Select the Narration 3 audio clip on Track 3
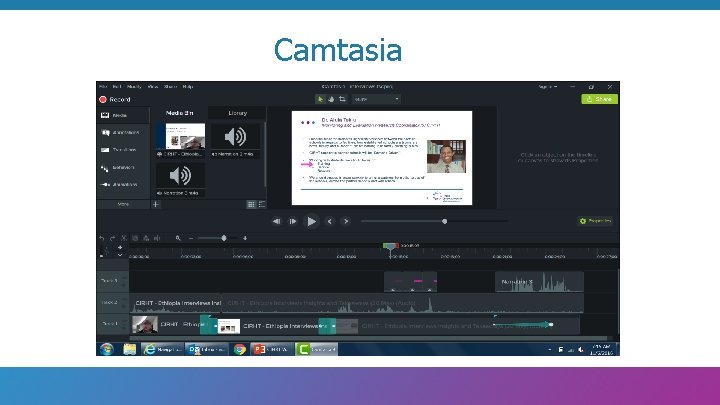The width and height of the screenshot is (720, 405). coord(539,281)
